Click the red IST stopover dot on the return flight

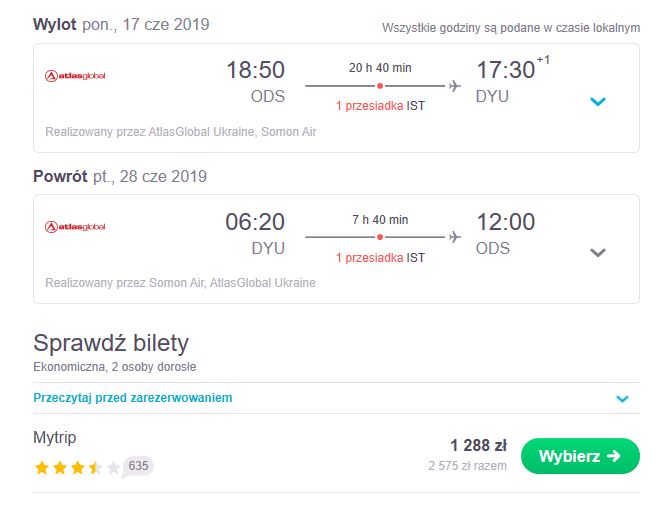click(380, 237)
